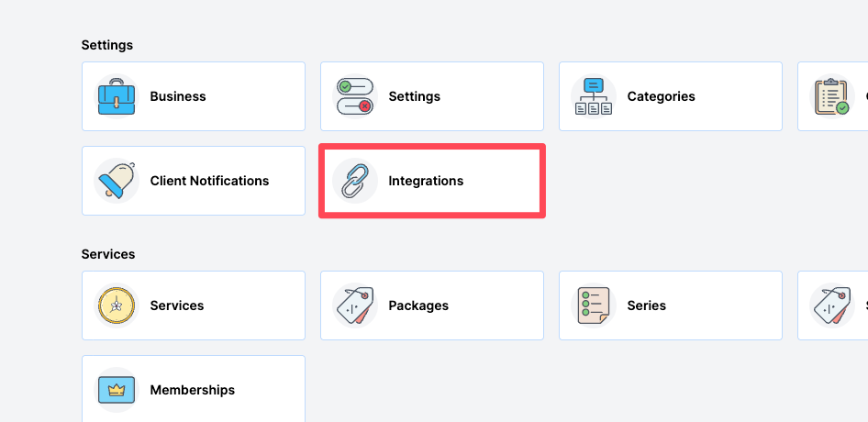Open the Settings card text label

[414, 96]
